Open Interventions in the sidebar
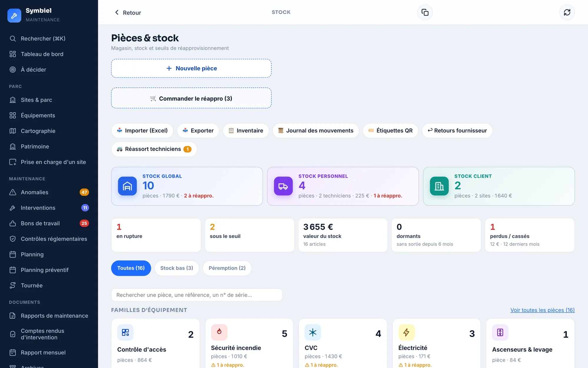Screen dimensions: 588x368 coord(49,208)
